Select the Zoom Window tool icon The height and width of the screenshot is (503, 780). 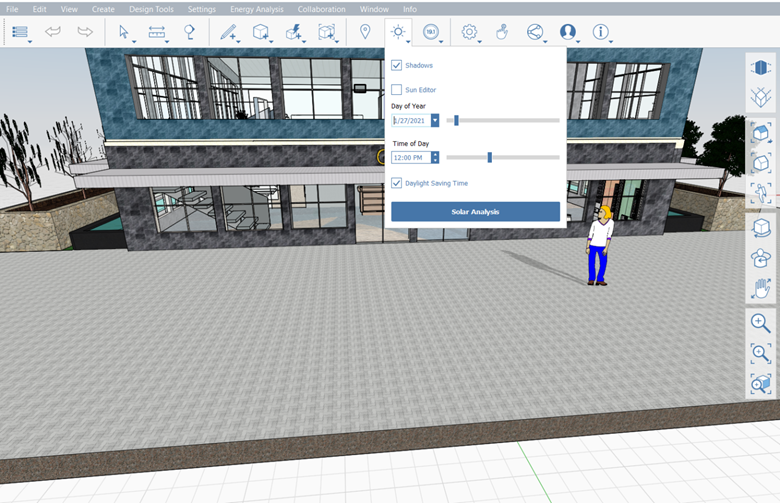(761, 354)
